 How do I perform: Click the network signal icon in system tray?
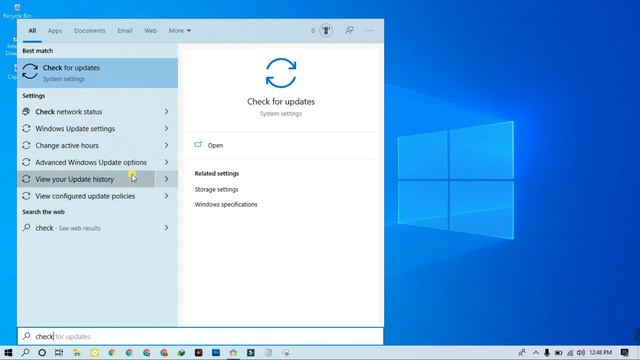pos(570,353)
